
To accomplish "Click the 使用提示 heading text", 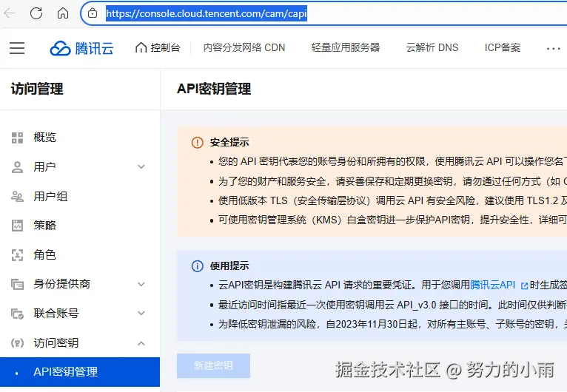I will (x=229, y=266).
